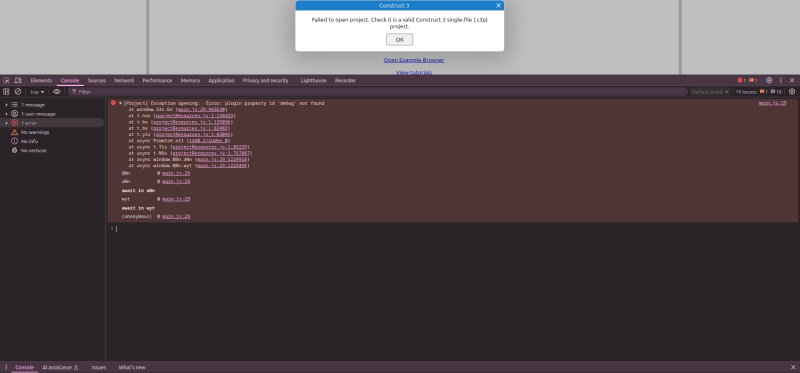The height and width of the screenshot is (373, 800).
Task: Open DevTools settings gear
Action: [769, 81]
